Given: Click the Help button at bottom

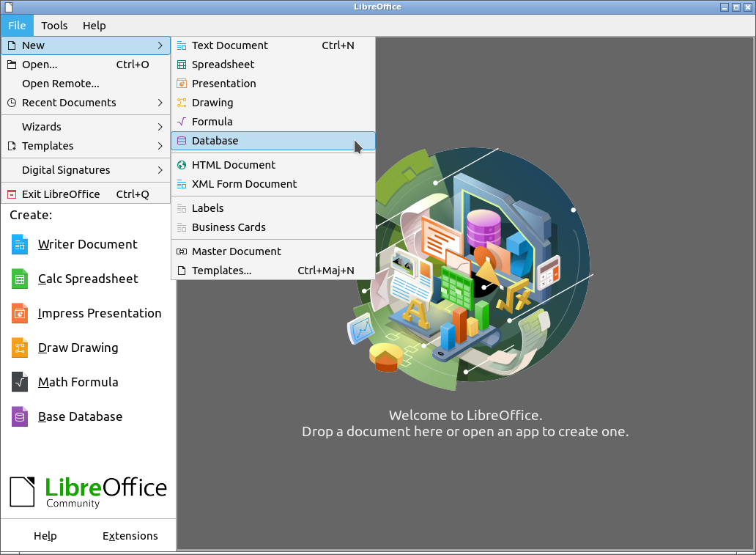Looking at the screenshot, I should [x=45, y=536].
